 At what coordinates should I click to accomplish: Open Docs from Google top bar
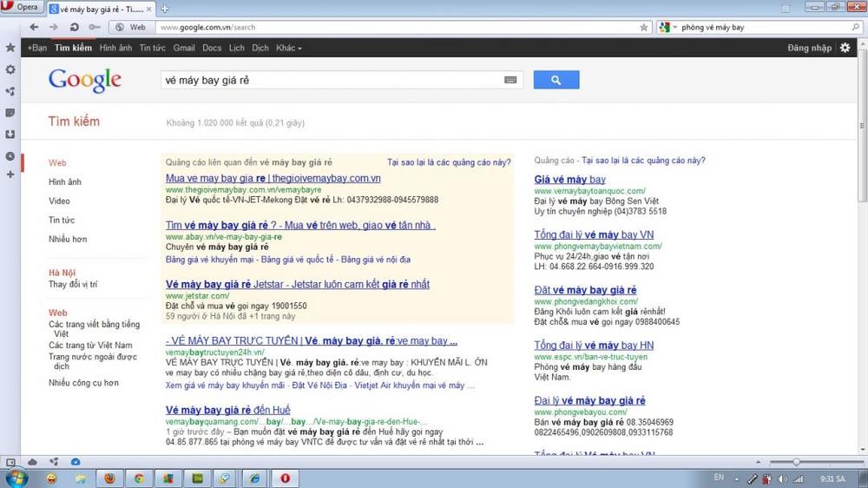[212, 48]
